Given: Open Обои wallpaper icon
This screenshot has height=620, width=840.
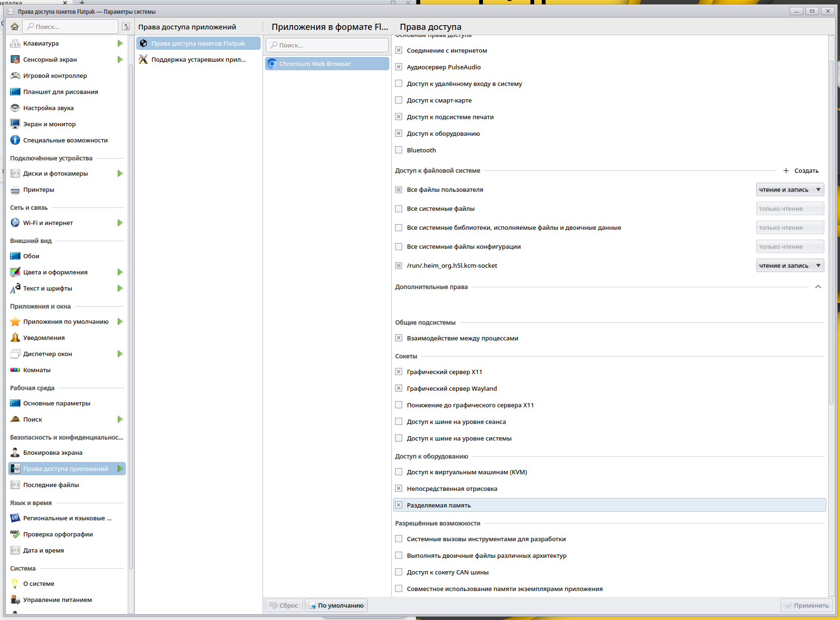Looking at the screenshot, I should (x=15, y=256).
